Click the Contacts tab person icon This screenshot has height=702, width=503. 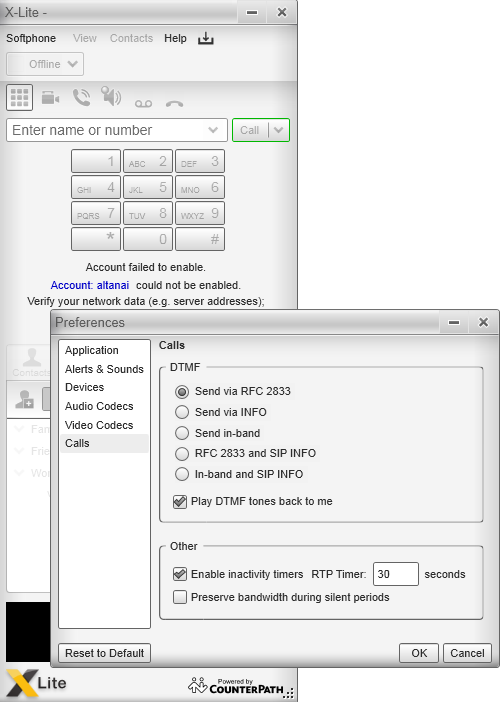[x=32, y=357]
